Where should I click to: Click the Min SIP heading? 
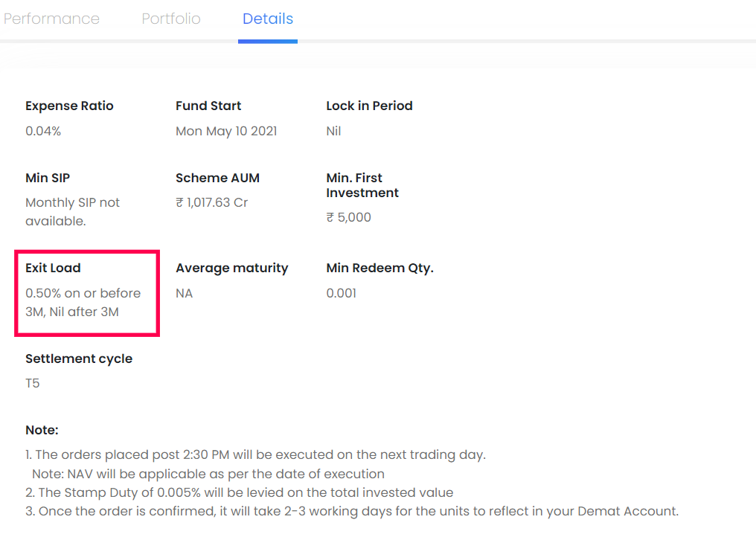pos(48,178)
